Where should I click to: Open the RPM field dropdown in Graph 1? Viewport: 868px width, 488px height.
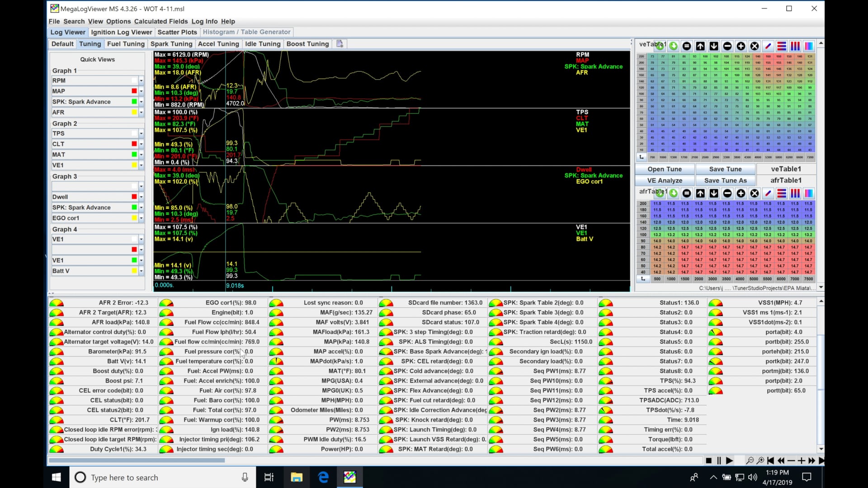click(x=141, y=80)
